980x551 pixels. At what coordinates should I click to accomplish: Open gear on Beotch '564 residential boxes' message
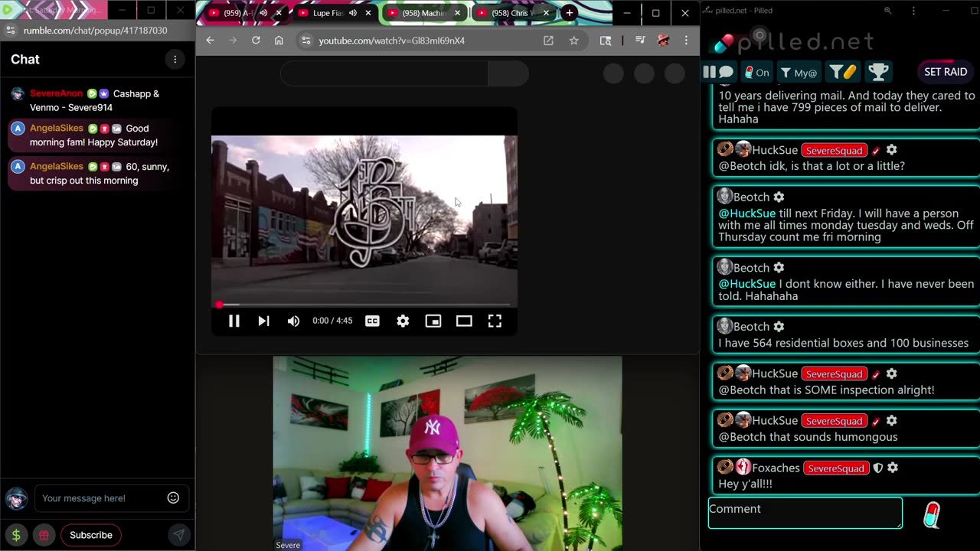[779, 327]
